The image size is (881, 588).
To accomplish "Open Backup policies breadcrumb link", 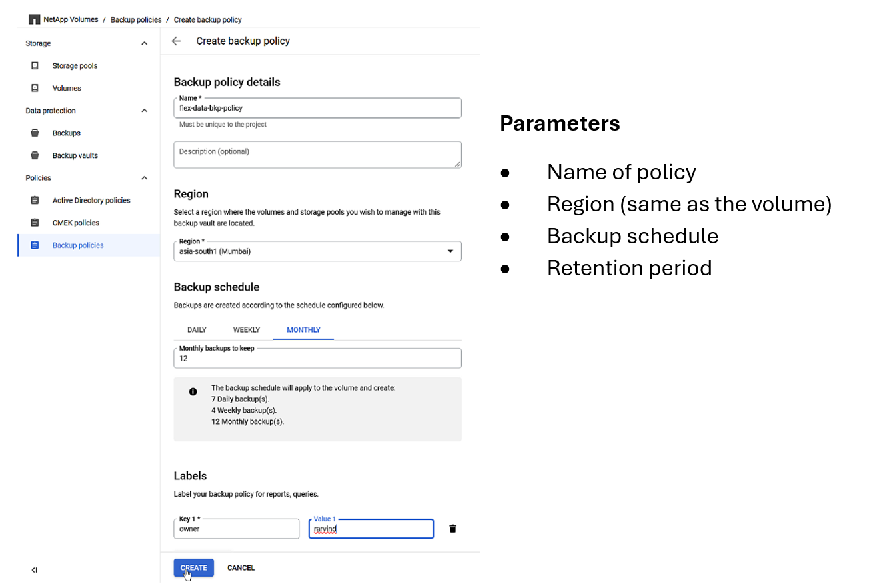I will (x=136, y=20).
